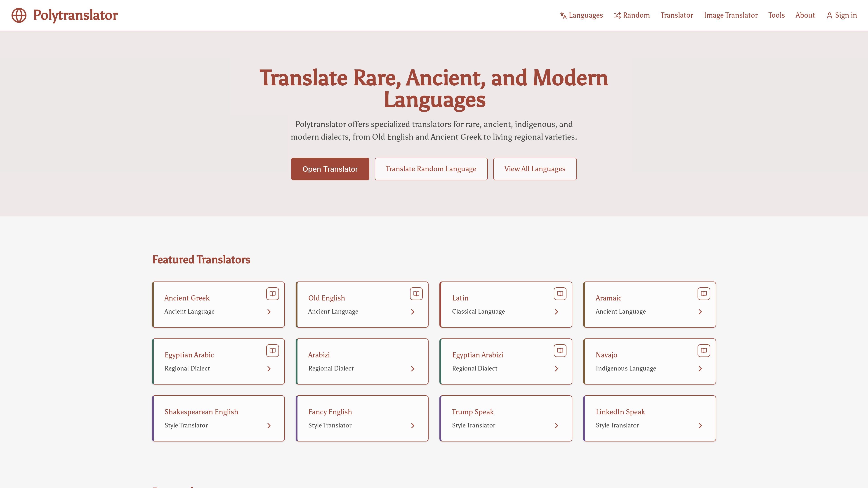The width and height of the screenshot is (868, 488).
Task: Open the Shakespearean English translator title
Action: click(201, 412)
